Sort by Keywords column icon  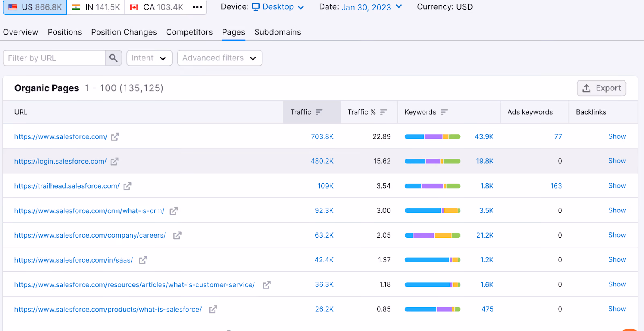pyautogui.click(x=444, y=112)
